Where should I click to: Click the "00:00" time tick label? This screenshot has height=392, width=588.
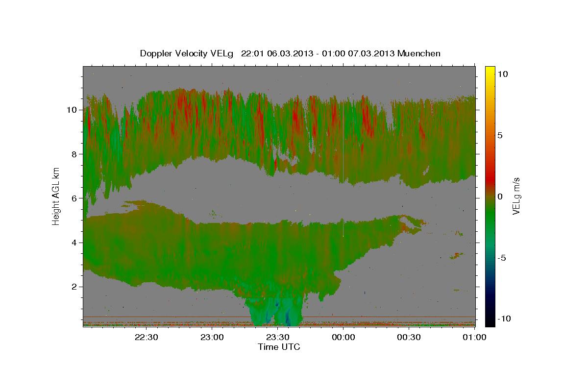click(x=343, y=337)
